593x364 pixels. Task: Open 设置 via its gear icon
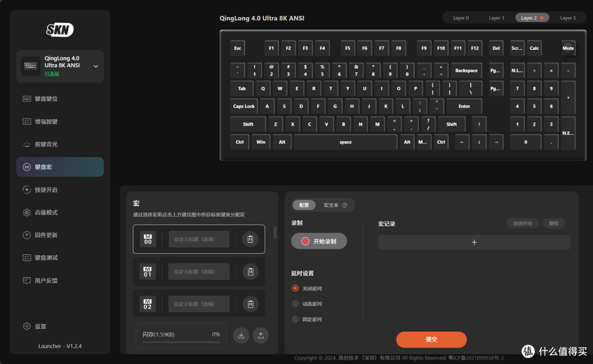[26, 326]
